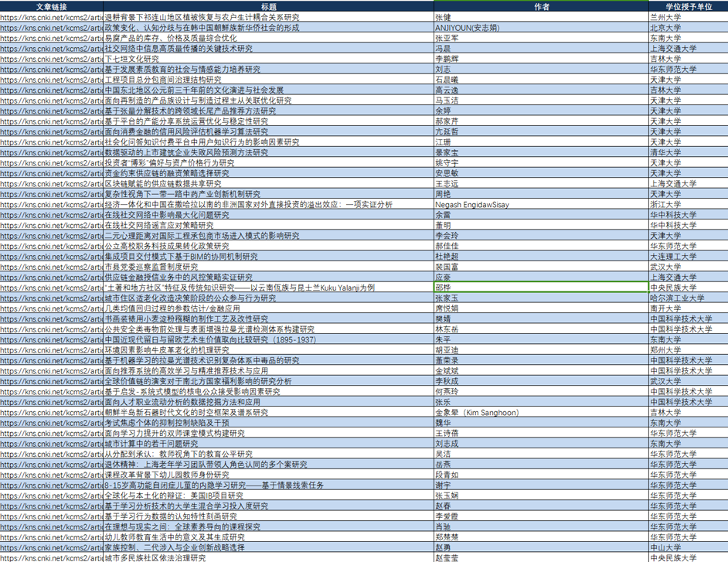Click title 家族控制、二代涉入与企业创新战略选择
This screenshot has width=728, height=562.
pyautogui.click(x=175, y=547)
